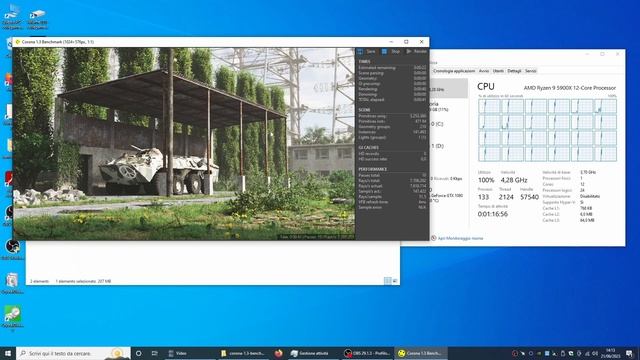Select the second desktop shortcut in top row
Image resolution: width=640 pixels, height=360 pixels.
pos(37,19)
